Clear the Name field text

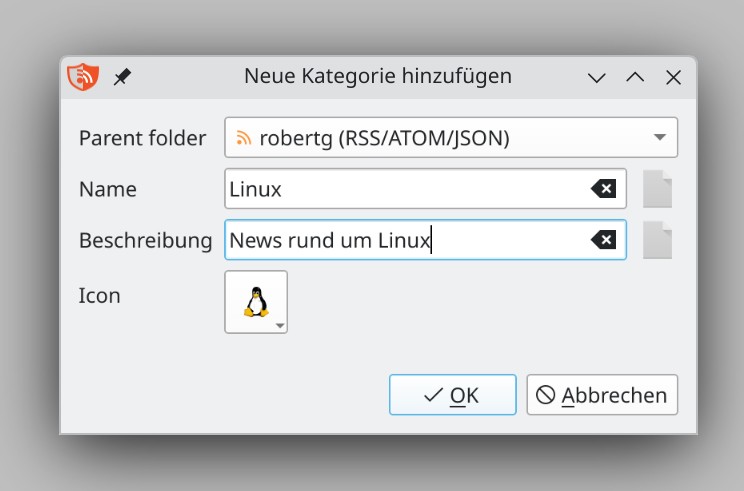click(604, 189)
